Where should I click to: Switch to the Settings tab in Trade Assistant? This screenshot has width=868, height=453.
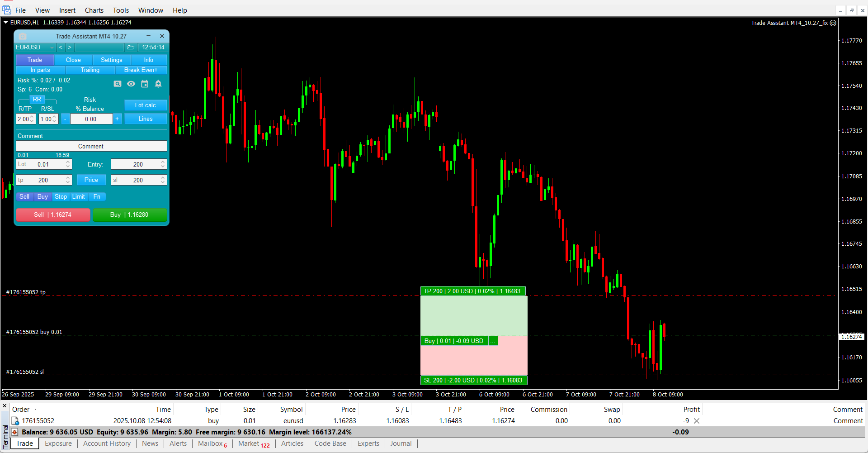(112, 60)
